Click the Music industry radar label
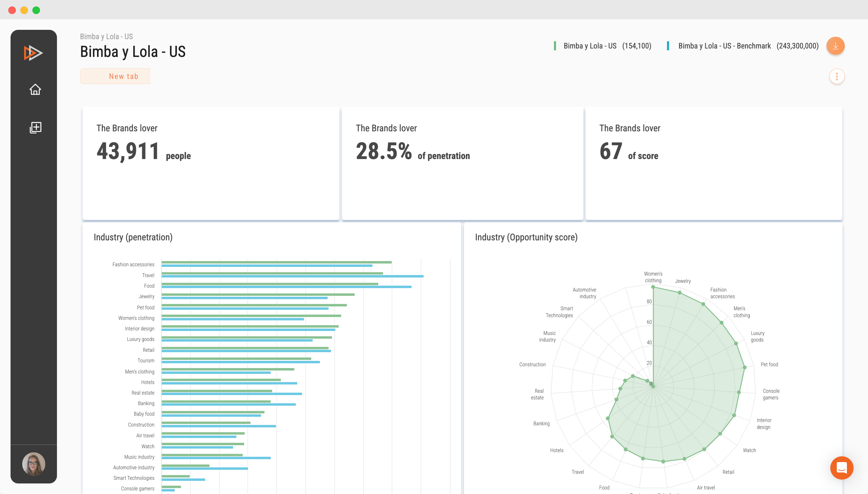This screenshot has width=868, height=494. [547, 336]
